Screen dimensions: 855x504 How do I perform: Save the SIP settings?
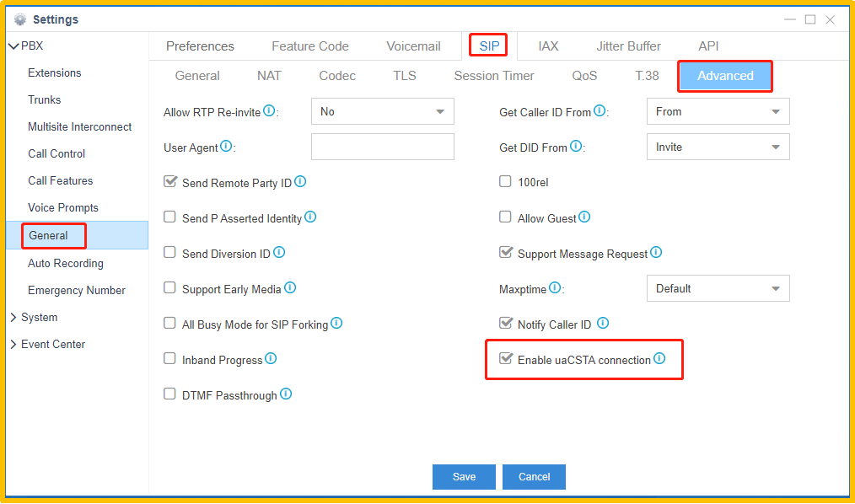click(x=464, y=477)
